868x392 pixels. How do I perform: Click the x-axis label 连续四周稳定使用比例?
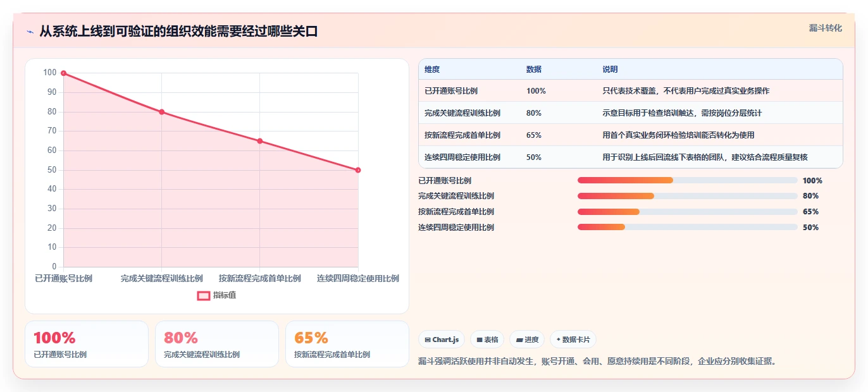pos(358,278)
